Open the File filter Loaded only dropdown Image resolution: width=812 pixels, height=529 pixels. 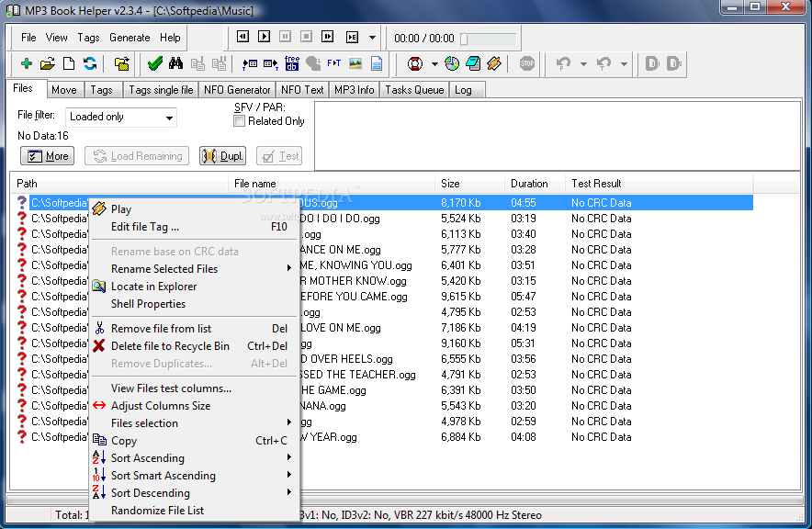click(x=120, y=117)
